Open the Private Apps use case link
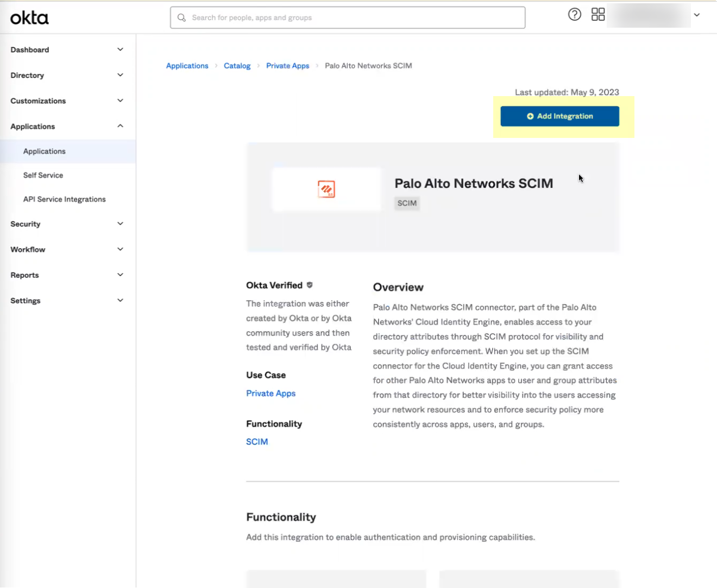This screenshot has height=588, width=717. point(271,393)
